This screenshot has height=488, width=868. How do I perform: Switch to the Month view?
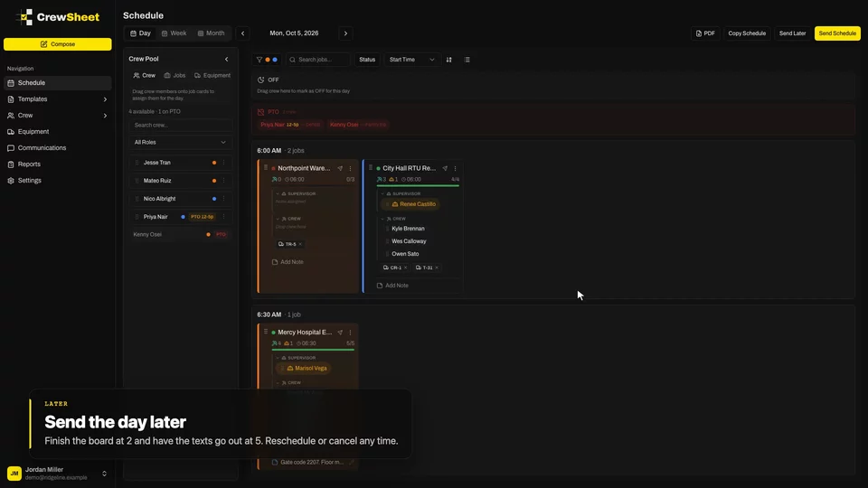pos(212,33)
